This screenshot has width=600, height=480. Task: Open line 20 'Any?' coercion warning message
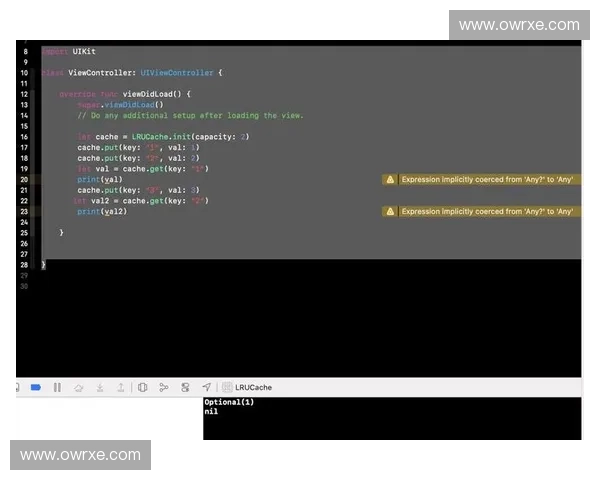click(x=487, y=180)
